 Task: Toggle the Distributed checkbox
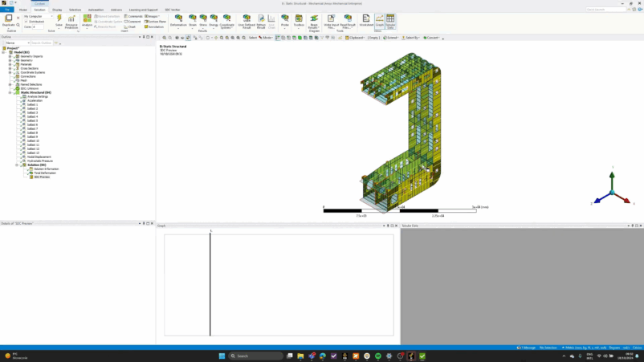(26, 22)
